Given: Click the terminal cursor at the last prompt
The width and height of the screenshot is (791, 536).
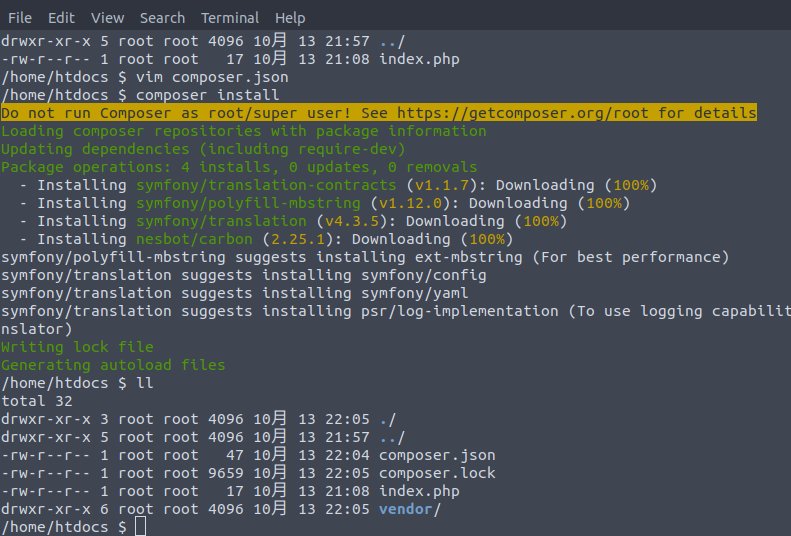Looking at the screenshot, I should (141, 526).
